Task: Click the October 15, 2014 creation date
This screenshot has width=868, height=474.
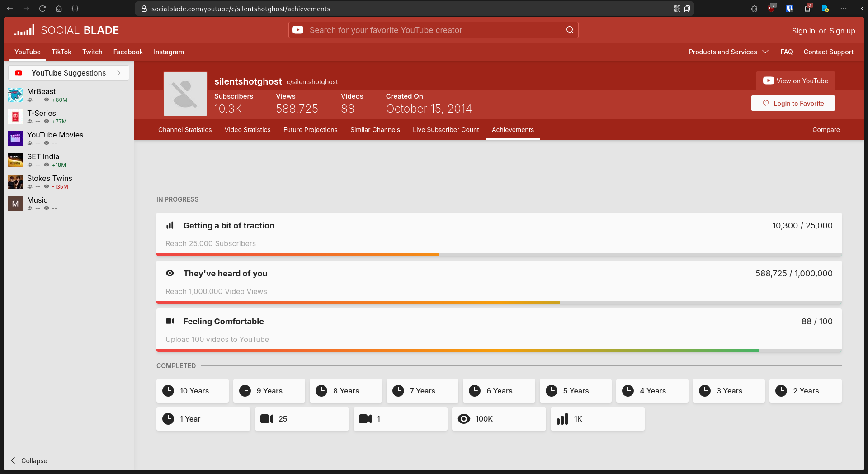Action: click(x=429, y=109)
